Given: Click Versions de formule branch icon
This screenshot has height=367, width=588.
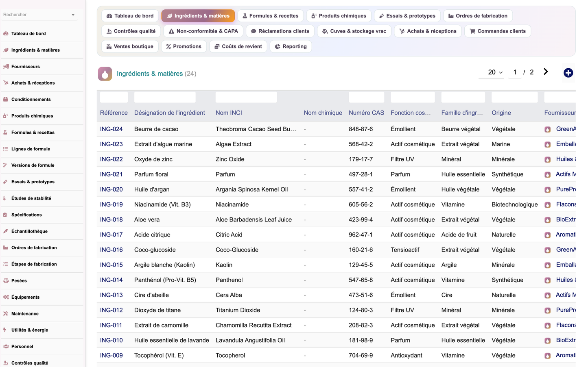Looking at the screenshot, I should click(x=5, y=165).
